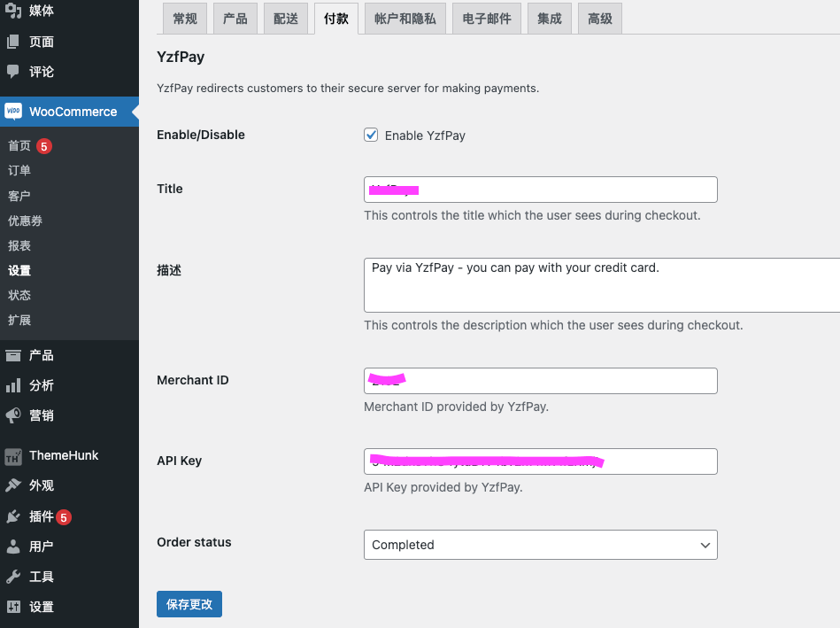840x628 pixels.
Task: Go to WooCommerce 首页 submenu link
Action: click(x=19, y=146)
